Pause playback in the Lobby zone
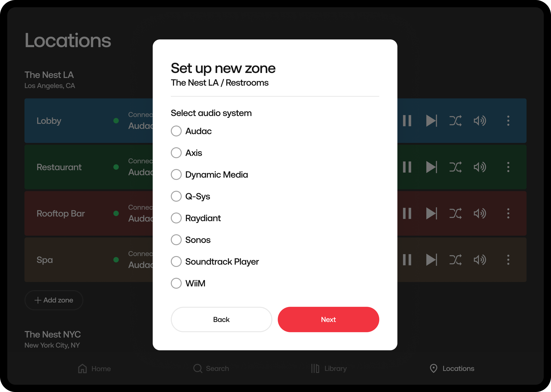Screen dimensions: 551x392 click(x=407, y=121)
